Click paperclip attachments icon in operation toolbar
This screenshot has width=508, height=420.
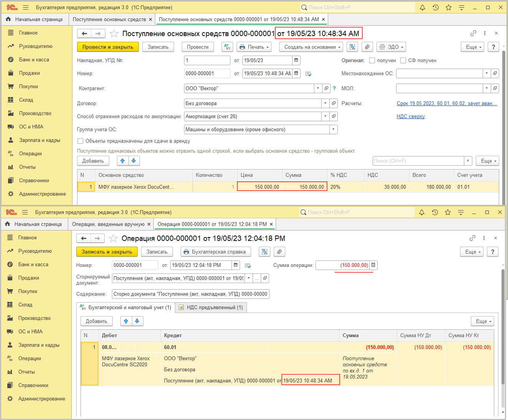click(x=279, y=252)
